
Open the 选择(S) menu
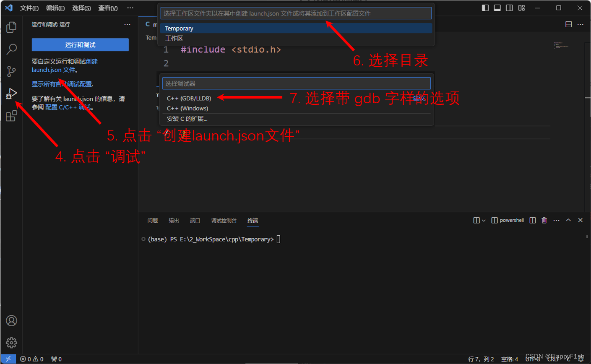[81, 8]
